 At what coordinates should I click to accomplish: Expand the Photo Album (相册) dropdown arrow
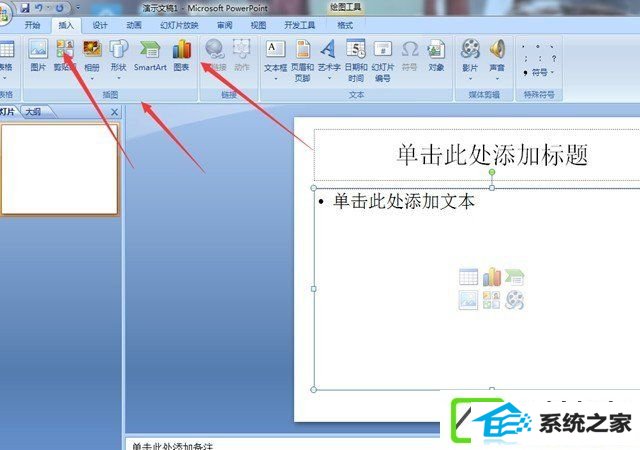pos(92,78)
